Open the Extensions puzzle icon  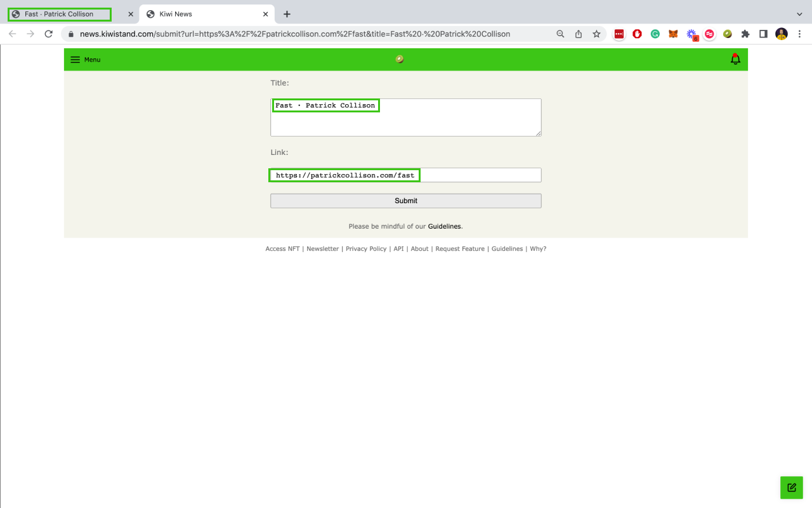[x=745, y=34]
